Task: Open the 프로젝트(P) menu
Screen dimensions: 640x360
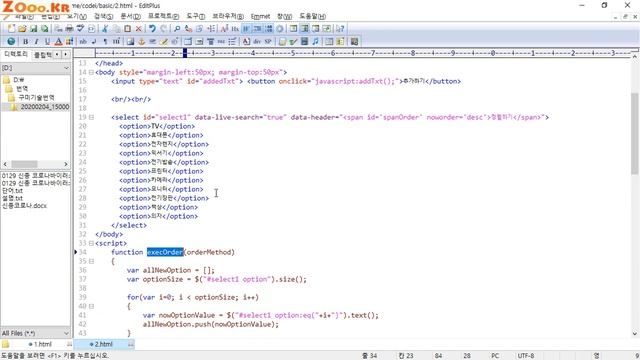Action: click(x=163, y=16)
